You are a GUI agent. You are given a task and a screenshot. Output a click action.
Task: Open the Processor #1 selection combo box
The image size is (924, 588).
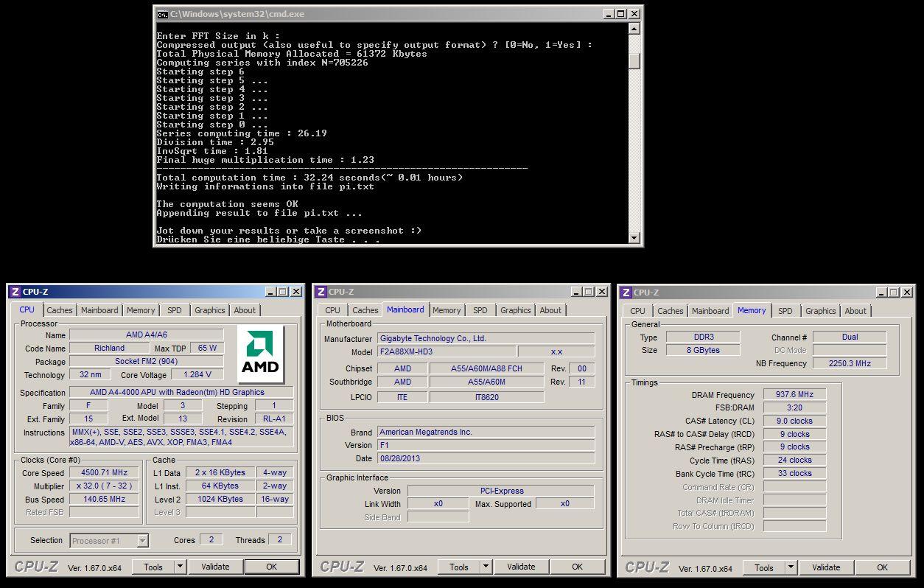click(x=110, y=541)
